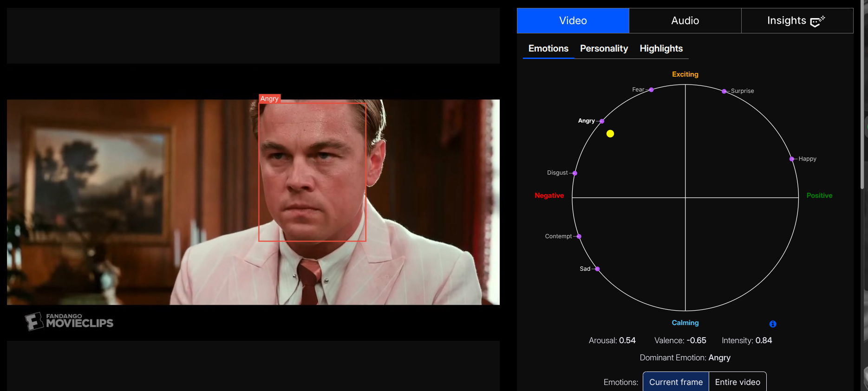The image size is (868, 391).
Task: Switch to the Video tab
Action: pyautogui.click(x=573, y=20)
